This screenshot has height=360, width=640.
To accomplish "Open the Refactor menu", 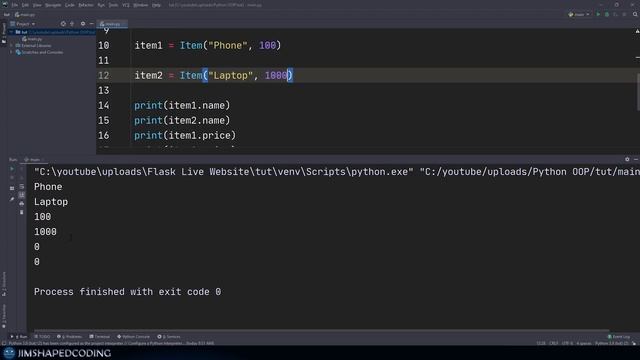I will (86, 5).
